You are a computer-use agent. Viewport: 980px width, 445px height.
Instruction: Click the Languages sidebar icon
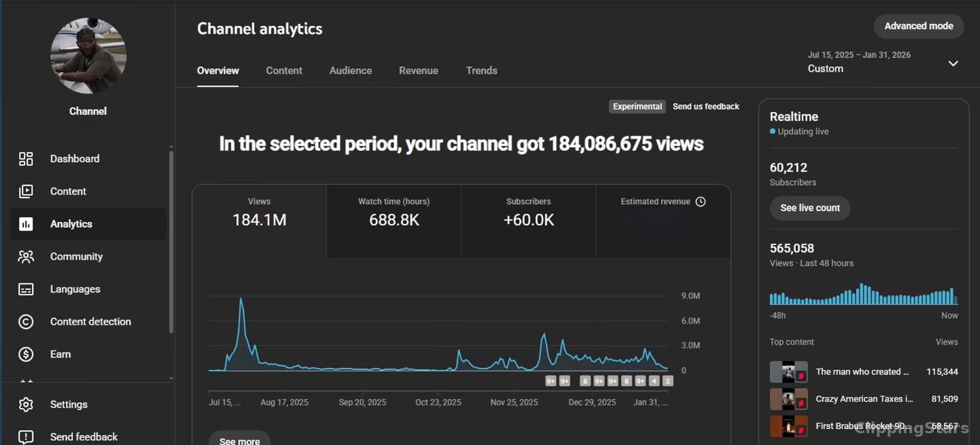pyautogui.click(x=25, y=289)
